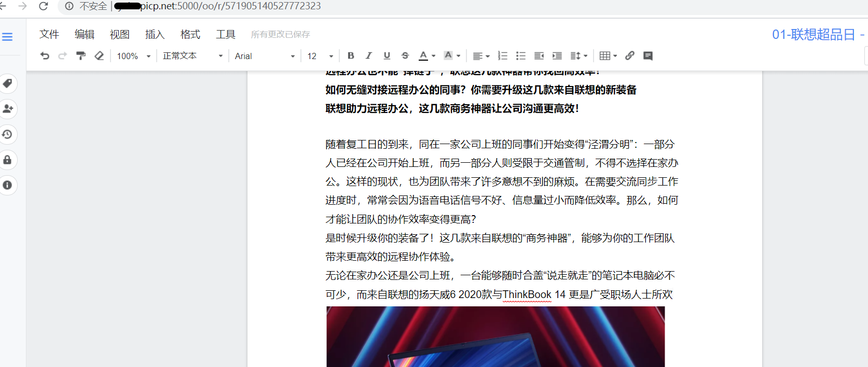
Task: Insert a hyperlink
Action: [629, 55]
